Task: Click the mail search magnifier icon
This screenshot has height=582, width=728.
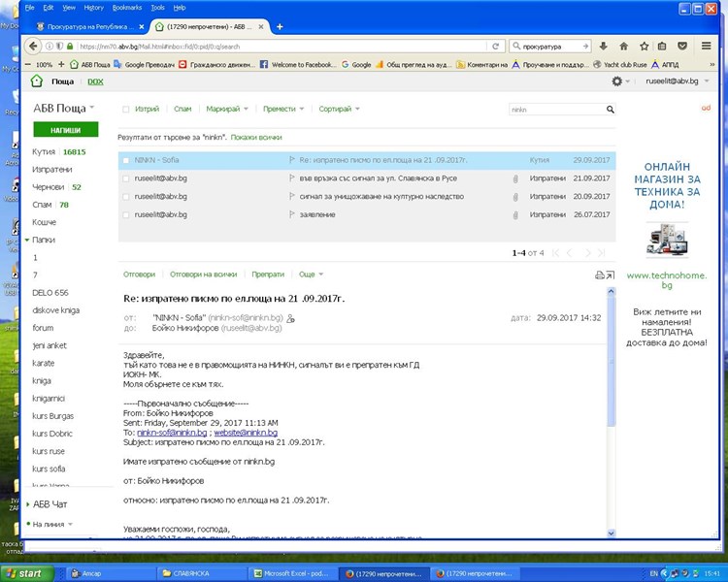Action: 610,110
